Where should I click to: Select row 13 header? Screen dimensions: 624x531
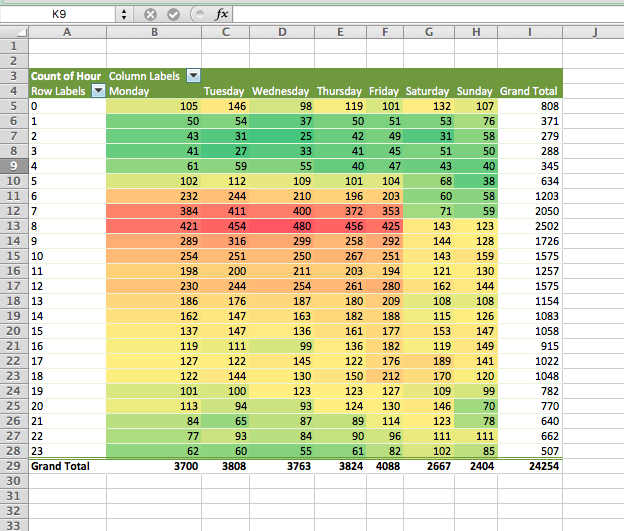click(14, 226)
